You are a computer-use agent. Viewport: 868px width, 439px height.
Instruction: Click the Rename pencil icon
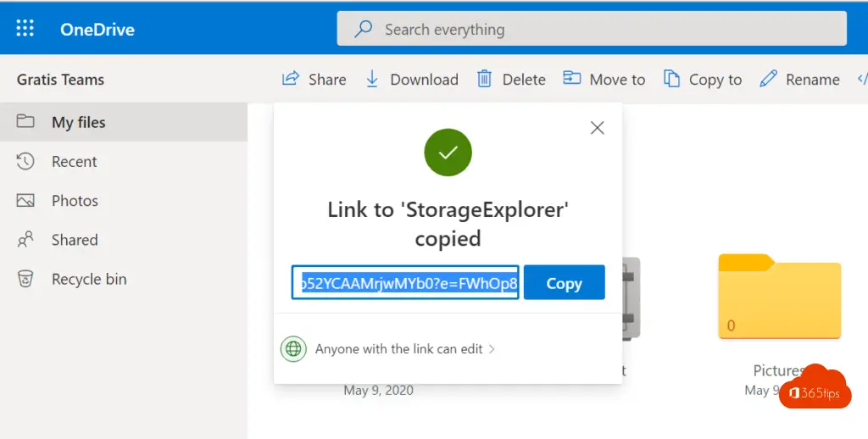[x=769, y=79]
